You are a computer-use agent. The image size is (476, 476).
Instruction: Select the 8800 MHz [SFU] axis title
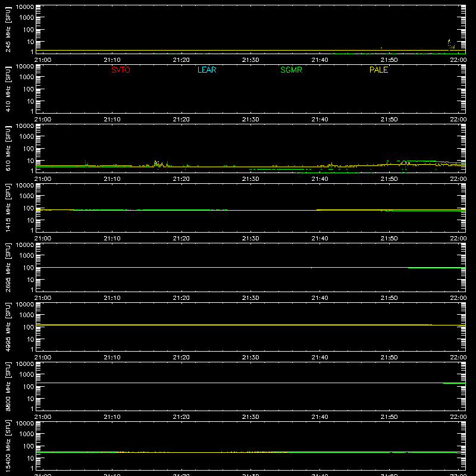(x=8, y=386)
